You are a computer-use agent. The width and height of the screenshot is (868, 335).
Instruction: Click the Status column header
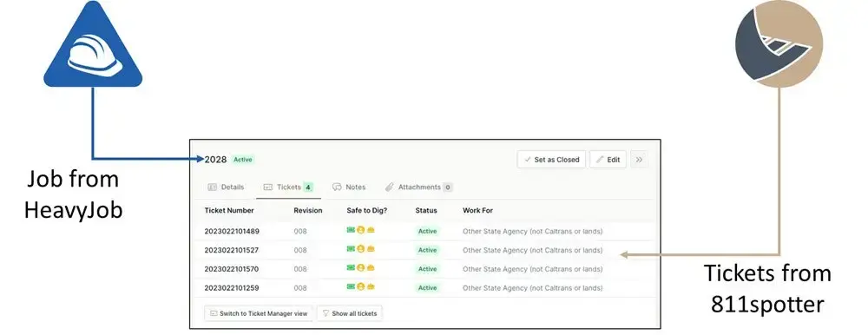426,210
